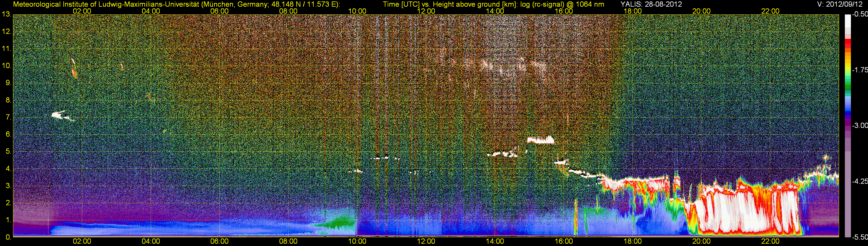The image size is (868, 246).
Task: Click the -3.00 colorbar scale value
Action: coord(860,125)
